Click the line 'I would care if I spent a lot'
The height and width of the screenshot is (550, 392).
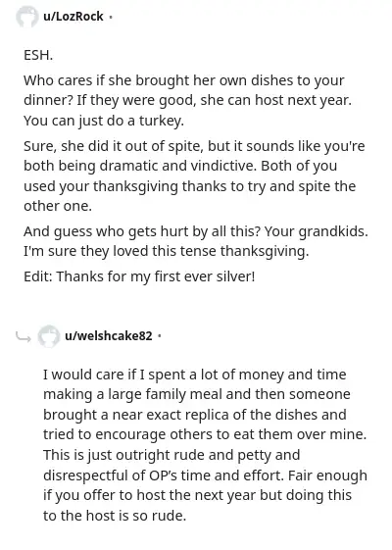coord(195,375)
